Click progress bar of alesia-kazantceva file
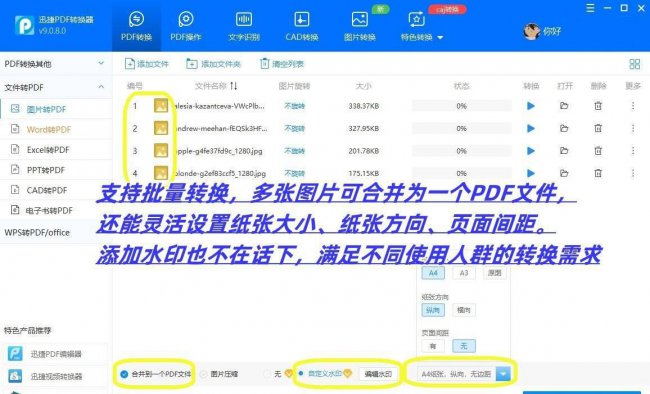The height and width of the screenshot is (394, 650). 461,106
